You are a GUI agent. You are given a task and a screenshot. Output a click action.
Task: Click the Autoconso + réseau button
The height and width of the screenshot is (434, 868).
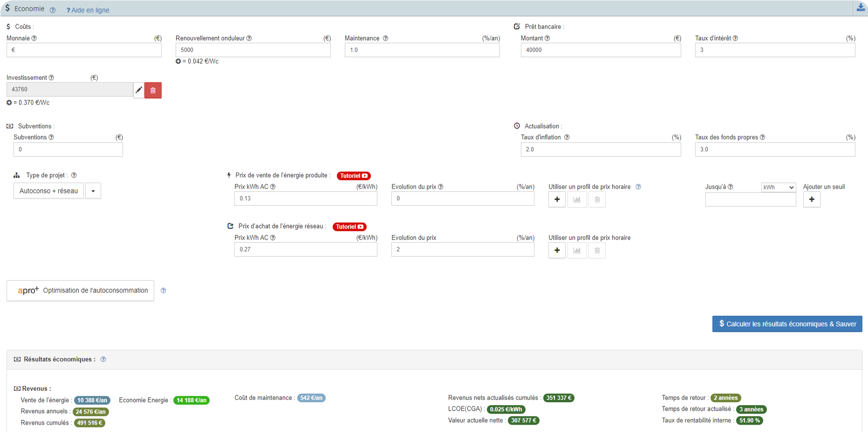(x=48, y=191)
